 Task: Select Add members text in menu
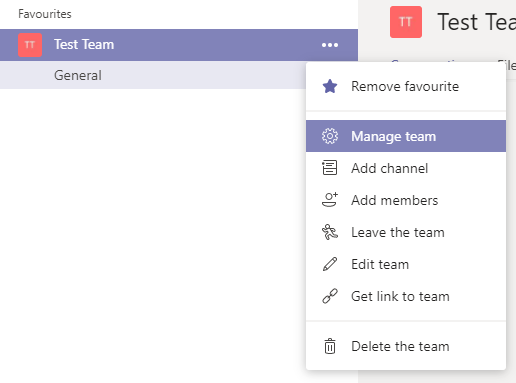(394, 200)
